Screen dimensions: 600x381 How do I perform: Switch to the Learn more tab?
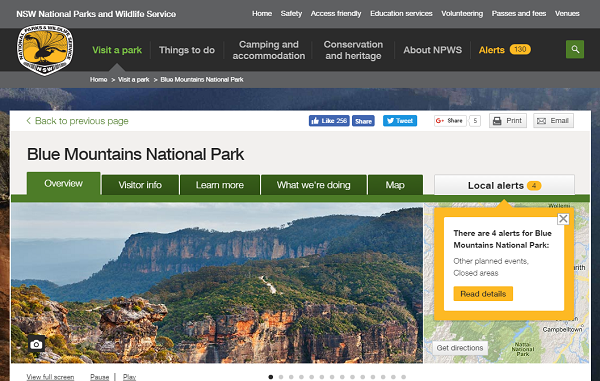coord(220,185)
